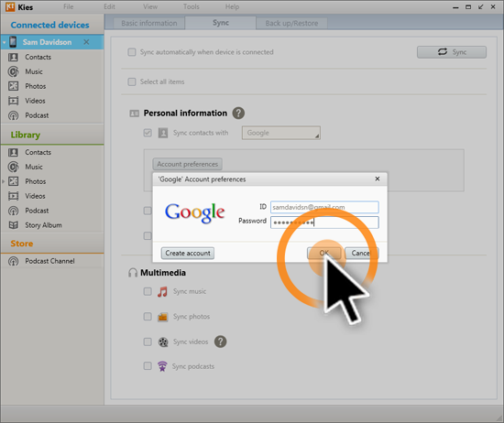Open Library Photos icon
The image size is (504, 423).
(13, 181)
